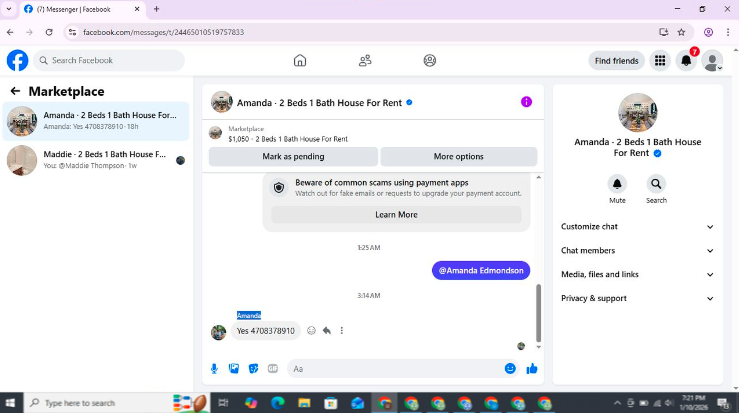The height and width of the screenshot is (413, 739).
Task: Attach a photo or file icon
Action: coord(234,369)
